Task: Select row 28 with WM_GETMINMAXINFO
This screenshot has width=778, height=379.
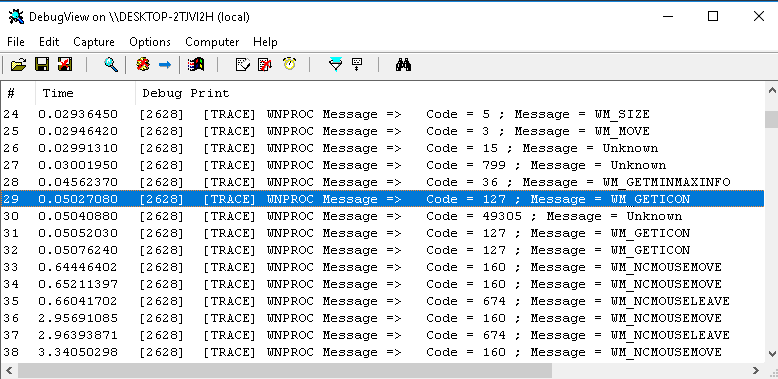Action: [x=382, y=182]
